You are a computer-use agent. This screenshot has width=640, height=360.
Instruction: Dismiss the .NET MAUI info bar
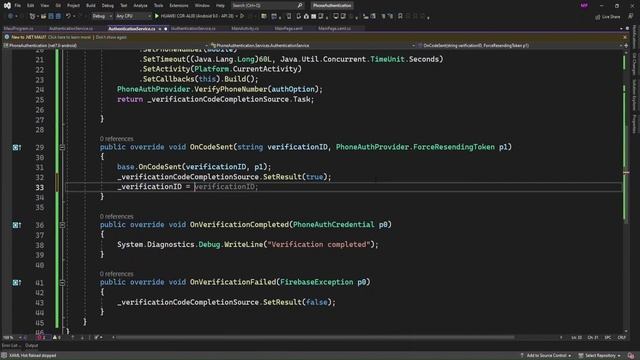[625, 37]
